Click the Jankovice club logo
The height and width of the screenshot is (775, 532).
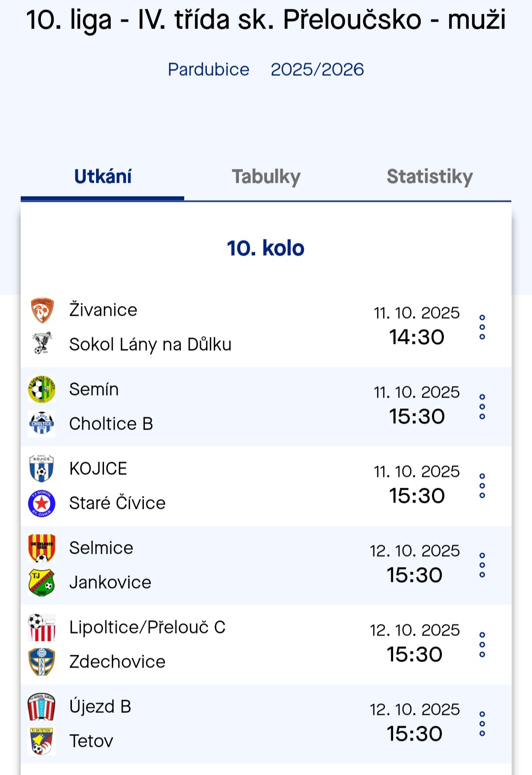point(42,582)
